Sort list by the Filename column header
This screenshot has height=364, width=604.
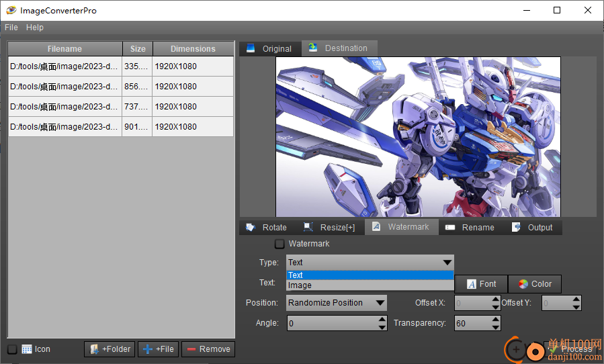click(64, 49)
